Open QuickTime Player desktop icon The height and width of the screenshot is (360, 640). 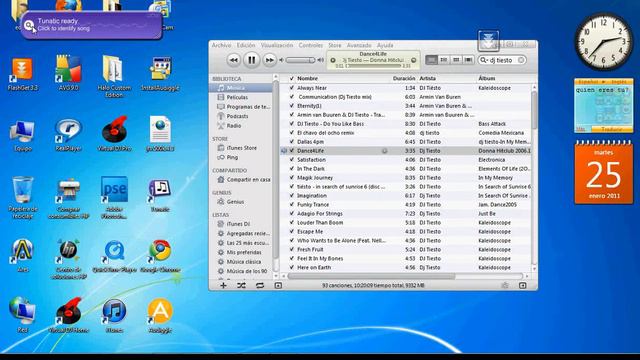114,256
